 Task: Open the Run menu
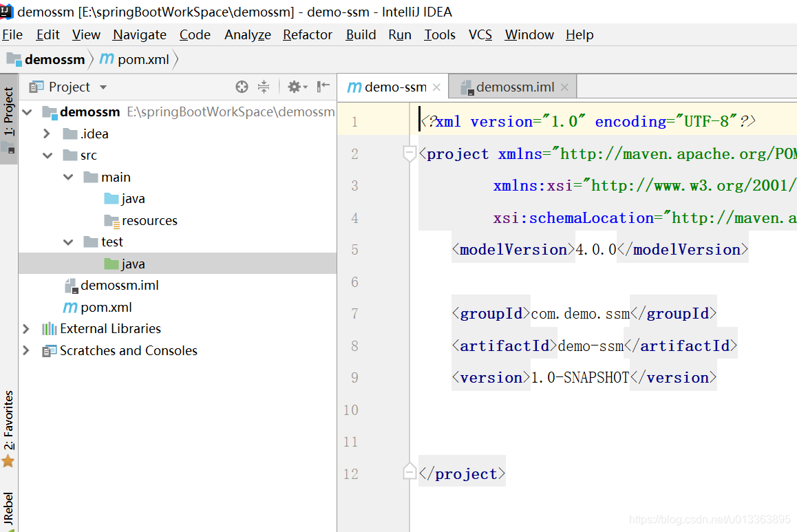click(x=399, y=34)
